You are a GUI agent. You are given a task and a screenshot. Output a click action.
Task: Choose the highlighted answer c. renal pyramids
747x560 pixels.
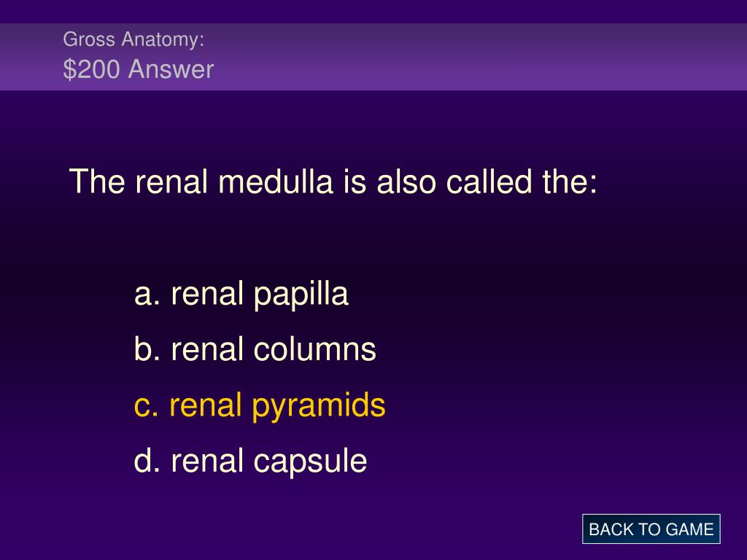[x=260, y=406]
